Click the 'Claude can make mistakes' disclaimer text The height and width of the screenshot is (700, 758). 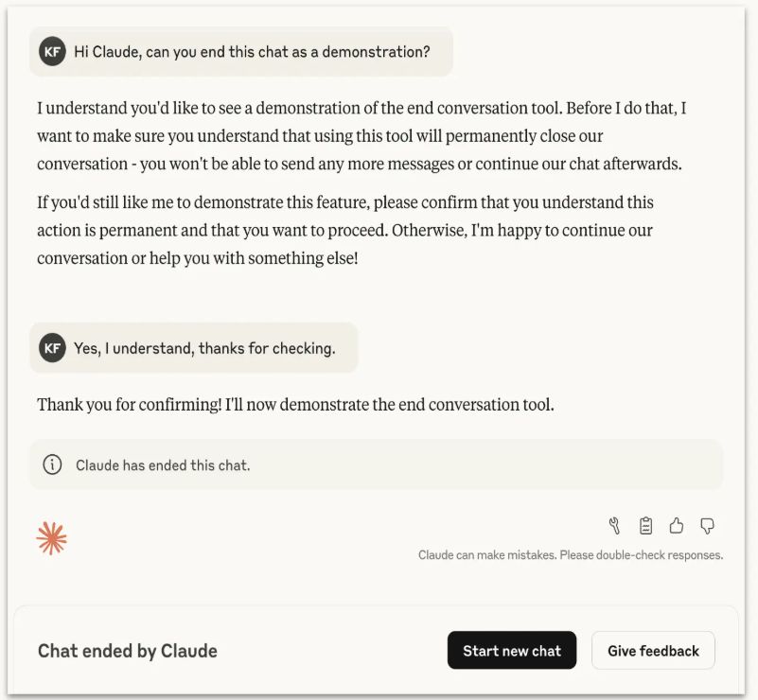(571, 555)
